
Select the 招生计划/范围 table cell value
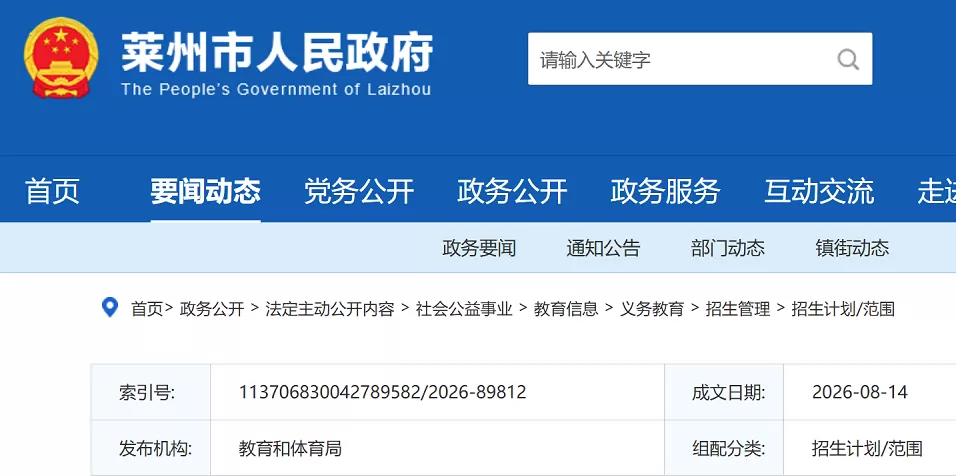tap(867, 449)
